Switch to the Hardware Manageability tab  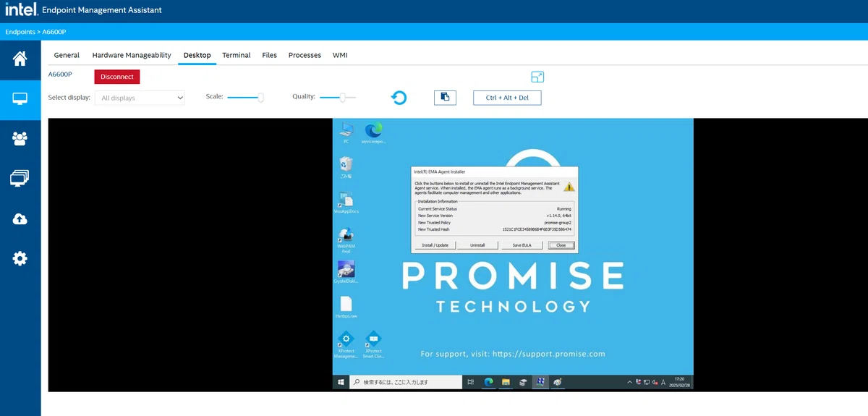click(132, 55)
